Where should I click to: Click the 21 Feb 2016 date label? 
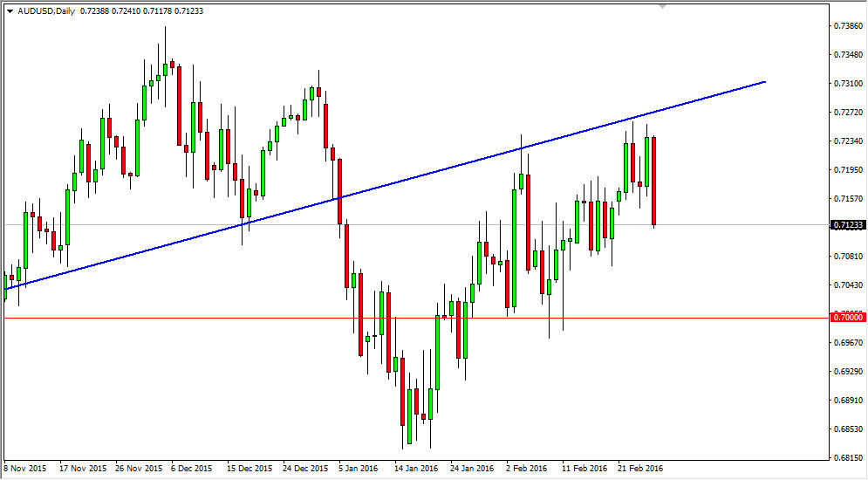(x=640, y=469)
